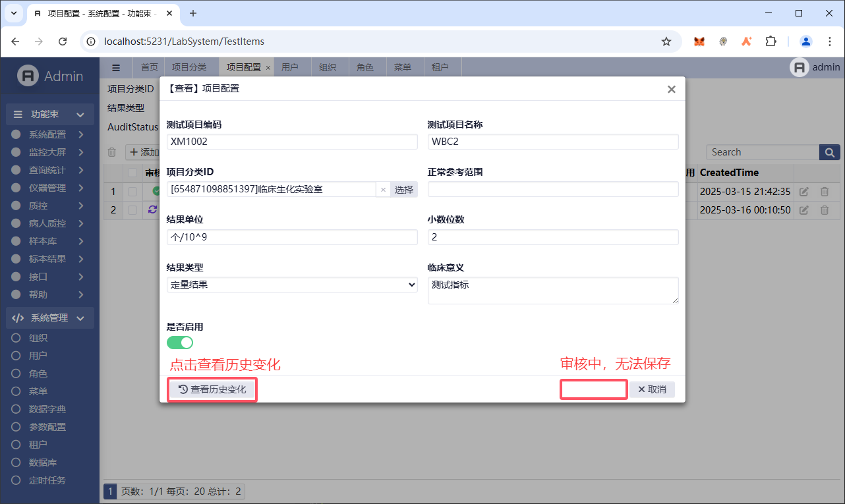Click 查看历史变化 history button

212,389
